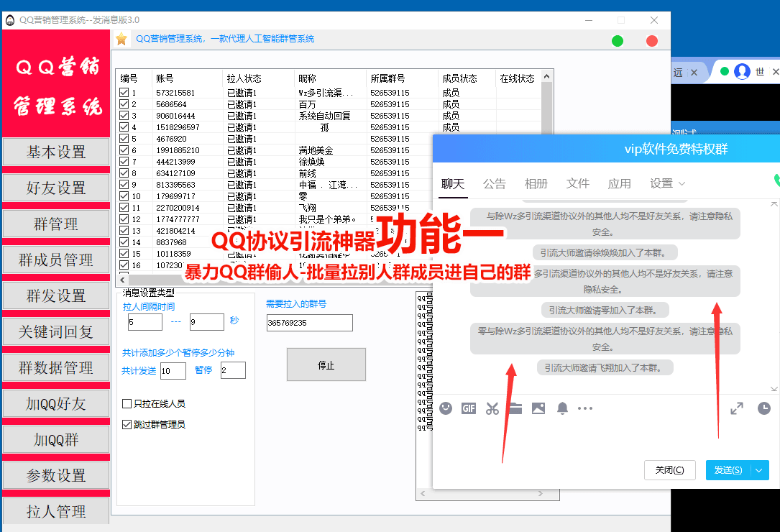This screenshot has height=532, width=780.
Task: Open 拉人管理 in sidebar
Action: [x=56, y=510]
